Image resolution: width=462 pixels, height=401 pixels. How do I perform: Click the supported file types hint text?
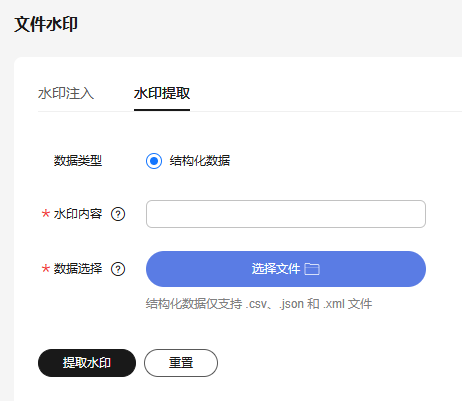[x=259, y=304]
